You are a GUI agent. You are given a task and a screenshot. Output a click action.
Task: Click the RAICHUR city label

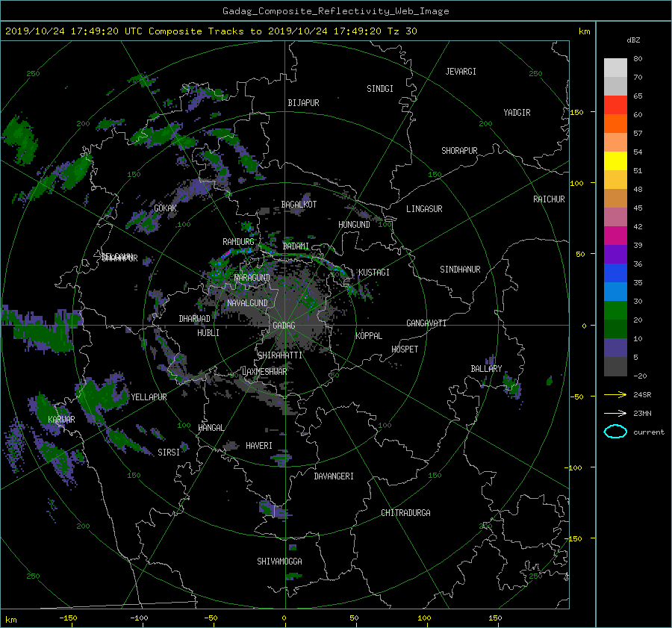pyautogui.click(x=549, y=199)
